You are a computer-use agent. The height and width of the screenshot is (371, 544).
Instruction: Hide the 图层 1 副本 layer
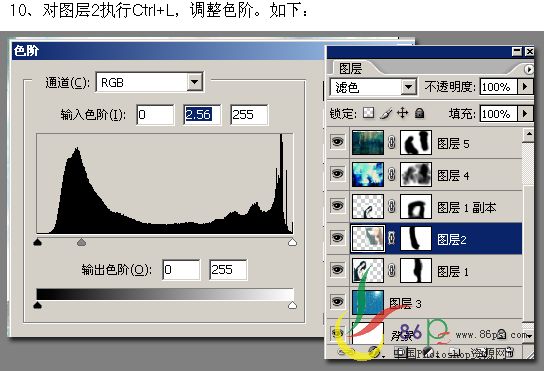coord(337,206)
